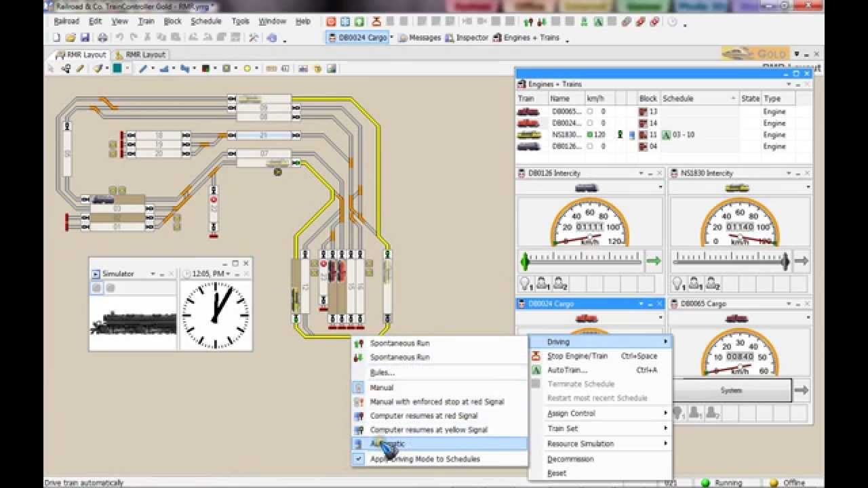The image size is (868, 488).
Task: Click the System button on DB0065 Cargo
Action: pos(731,390)
